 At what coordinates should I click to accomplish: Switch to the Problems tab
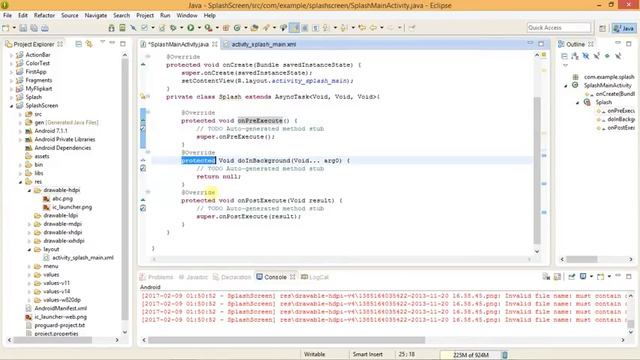(x=156, y=277)
